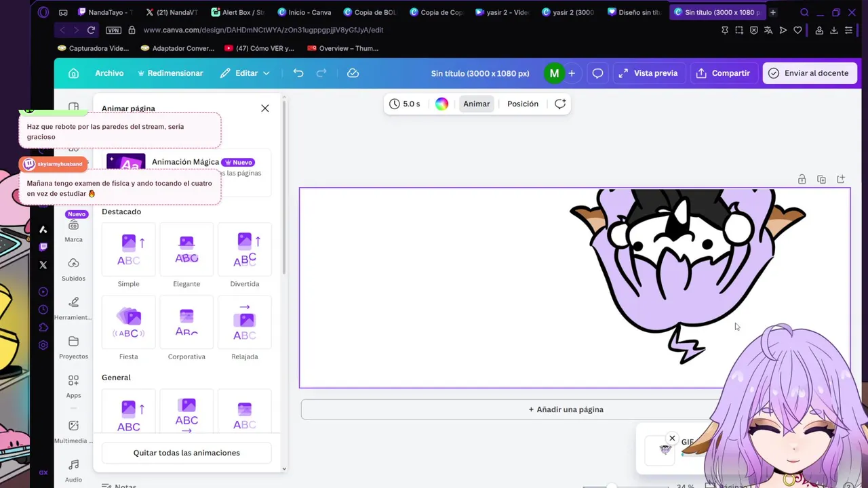This screenshot has height=488, width=868.
Task: Open the Audio sidebar tab
Action: click(x=73, y=470)
